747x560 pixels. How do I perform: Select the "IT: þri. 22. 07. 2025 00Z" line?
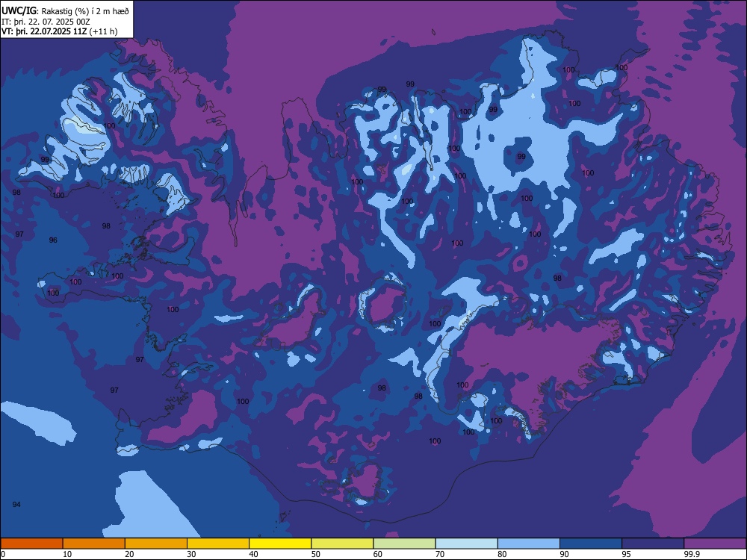tap(46, 22)
